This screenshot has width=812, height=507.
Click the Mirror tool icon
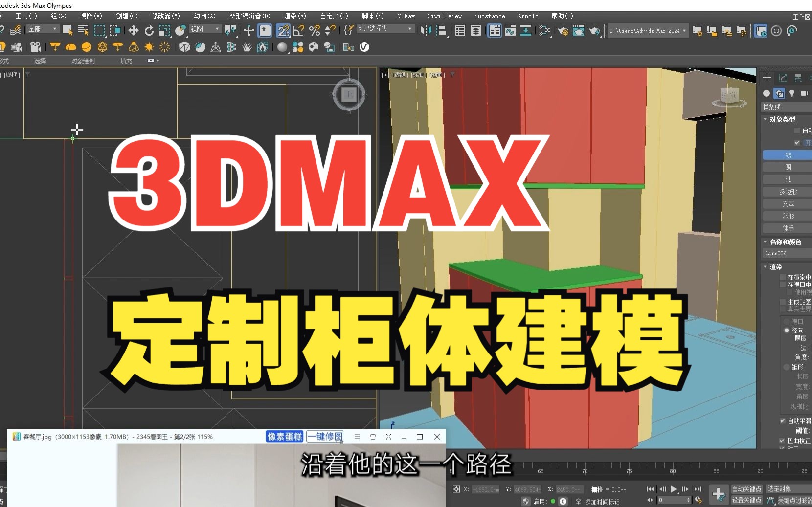(426, 30)
